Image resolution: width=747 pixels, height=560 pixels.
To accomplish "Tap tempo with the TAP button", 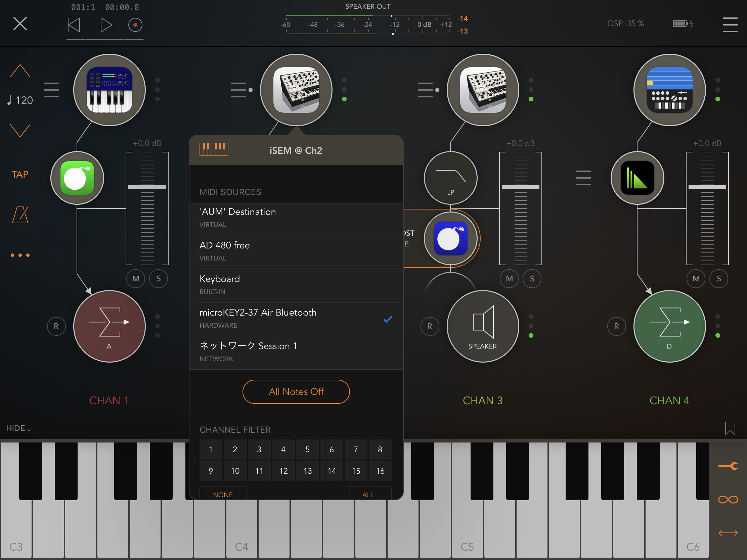I will 20,174.
